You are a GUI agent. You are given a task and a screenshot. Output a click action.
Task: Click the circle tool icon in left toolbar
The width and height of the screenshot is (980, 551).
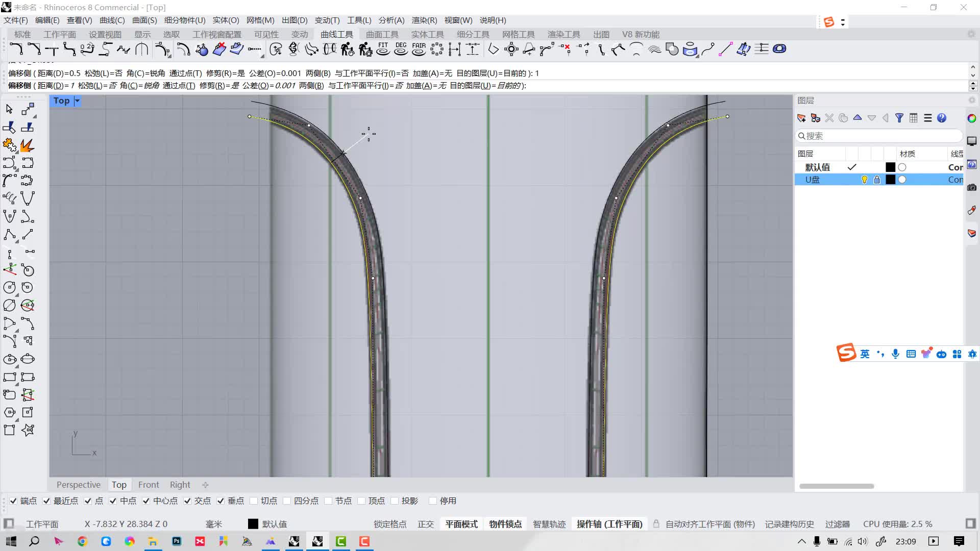(x=9, y=288)
